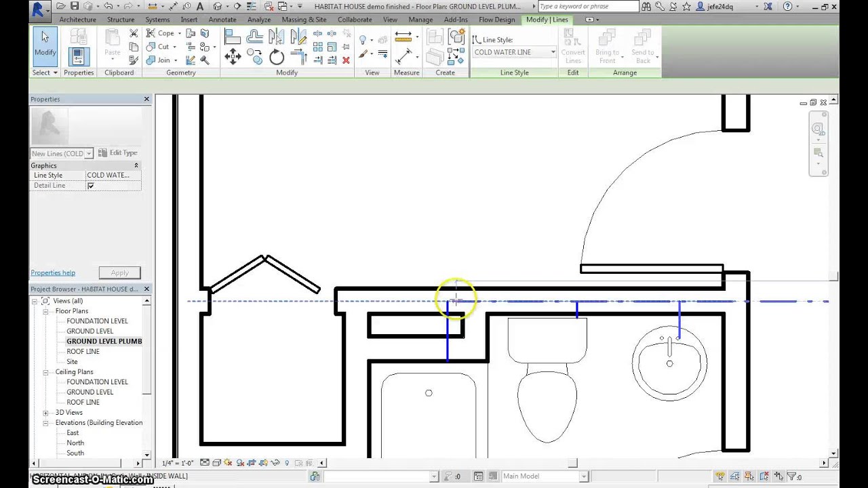Open the ROOF LINE floor plan view
Screen dimensions: 868x488
(83, 352)
